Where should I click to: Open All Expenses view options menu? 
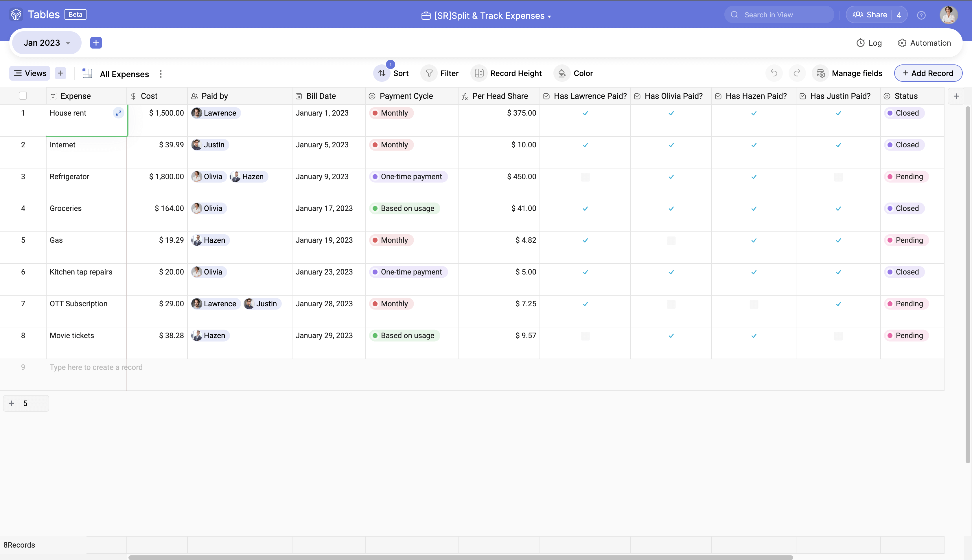click(x=161, y=74)
